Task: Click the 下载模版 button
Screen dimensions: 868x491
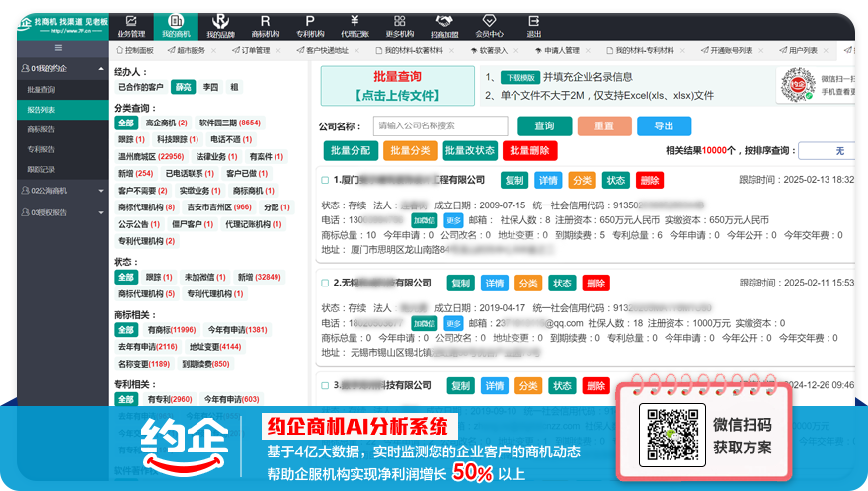Action: pyautogui.click(x=520, y=77)
